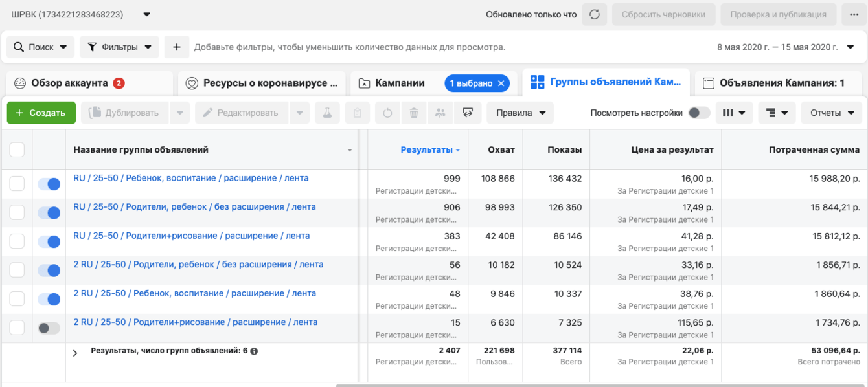Click the undo revert circular arrow icon
This screenshot has width=868, height=387.
(x=387, y=113)
